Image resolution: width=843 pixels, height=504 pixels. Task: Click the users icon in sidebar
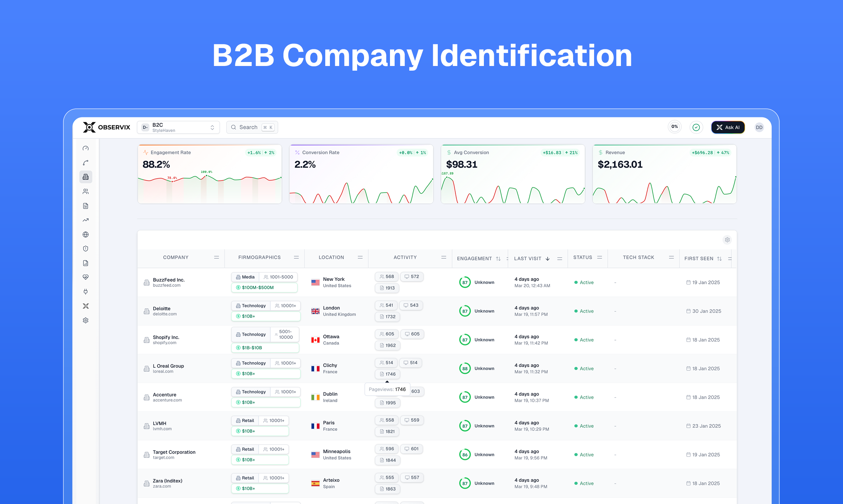(86, 192)
